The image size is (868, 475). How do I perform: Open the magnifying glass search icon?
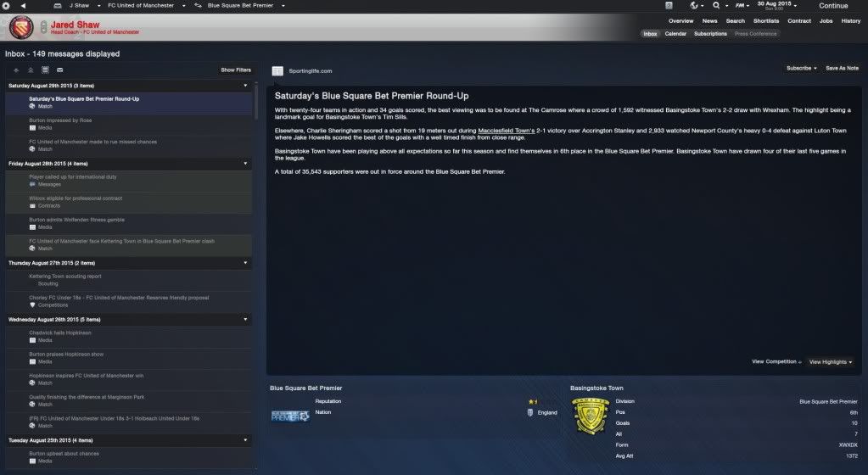point(716,6)
